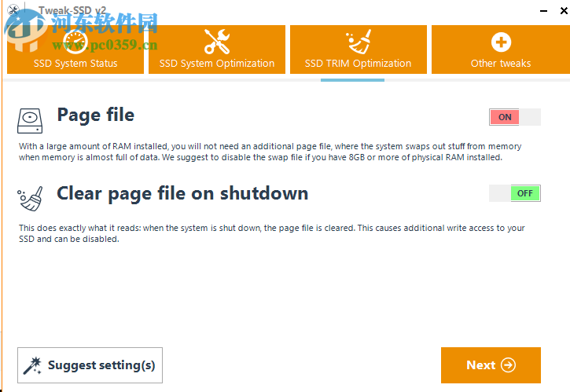This screenshot has height=392, width=570.
Task: Open the Other tweaks tab
Action: [501, 49]
